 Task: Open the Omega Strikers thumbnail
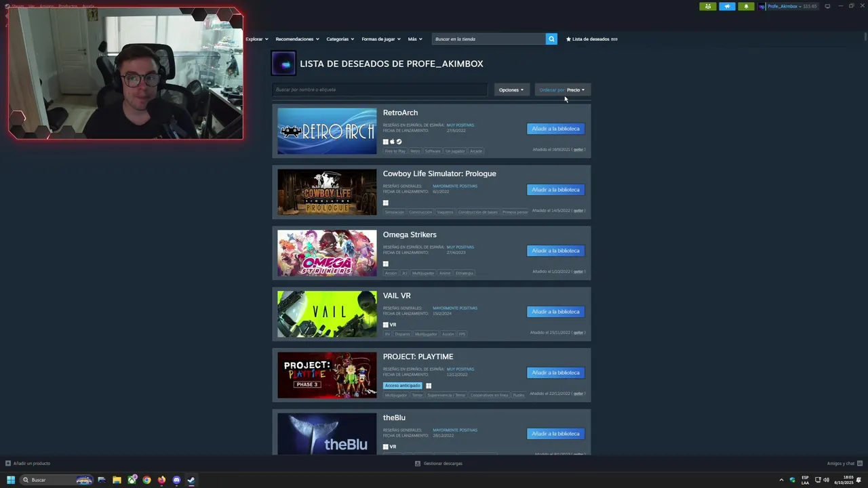[x=327, y=253]
